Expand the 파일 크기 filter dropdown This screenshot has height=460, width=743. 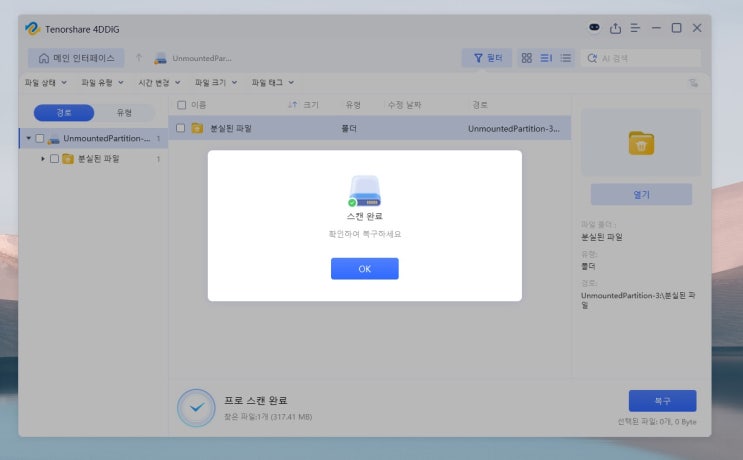click(216, 82)
